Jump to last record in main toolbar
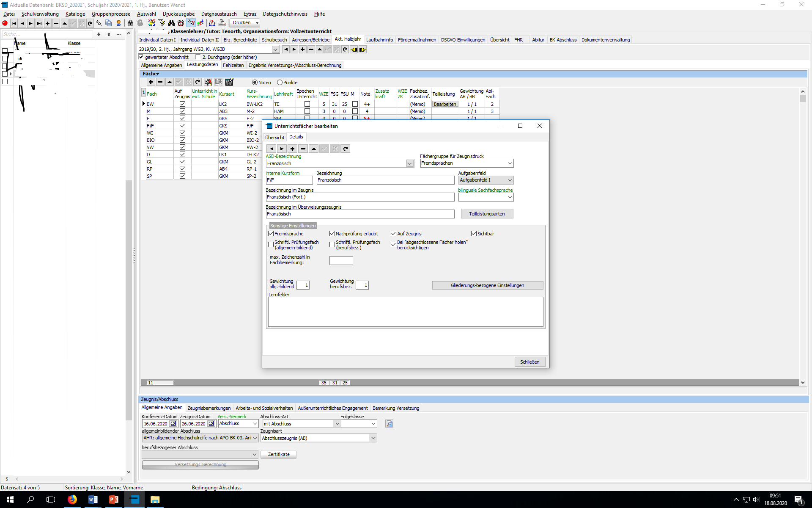The height and width of the screenshot is (508, 812). coord(39,23)
